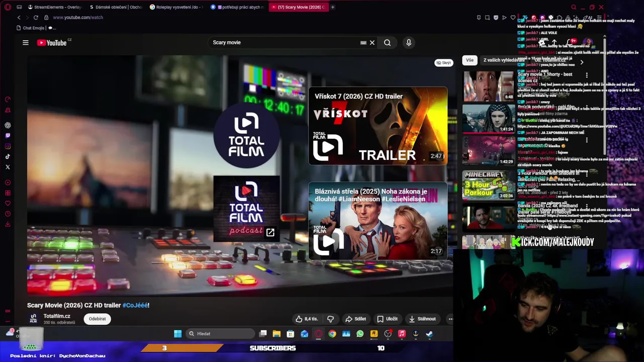644x362 pixels.
Task: Start voice search with the microphone
Action: (x=409, y=43)
